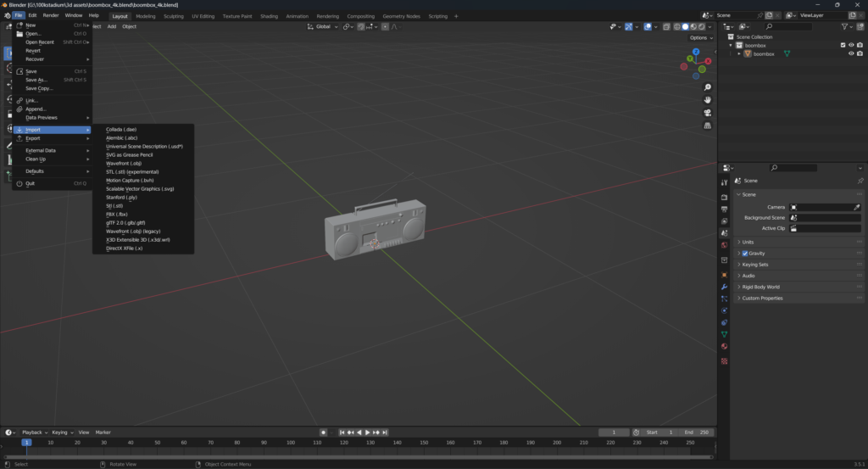Collapse the boombox collection tree row
Viewport: 868px width, 469px height.
[x=731, y=46]
